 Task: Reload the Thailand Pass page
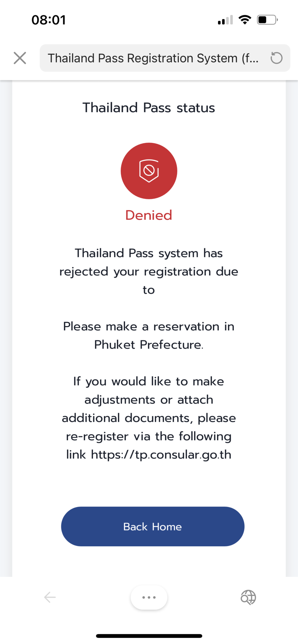[x=276, y=58]
